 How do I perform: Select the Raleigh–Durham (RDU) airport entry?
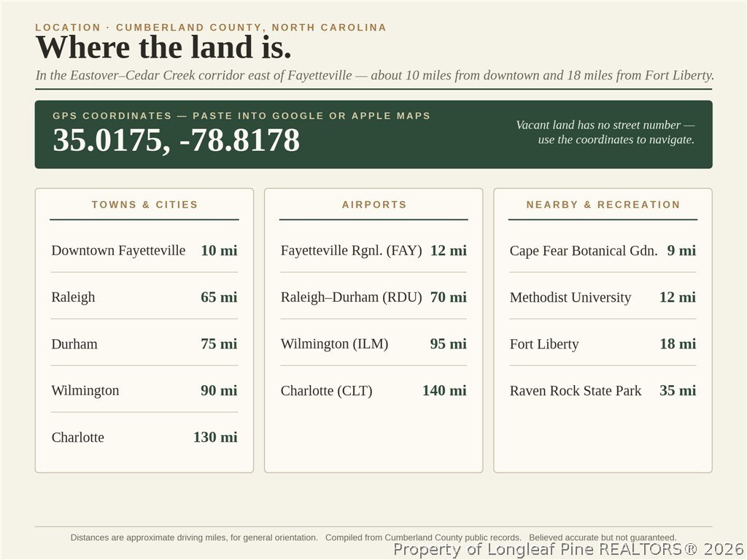tap(374, 297)
